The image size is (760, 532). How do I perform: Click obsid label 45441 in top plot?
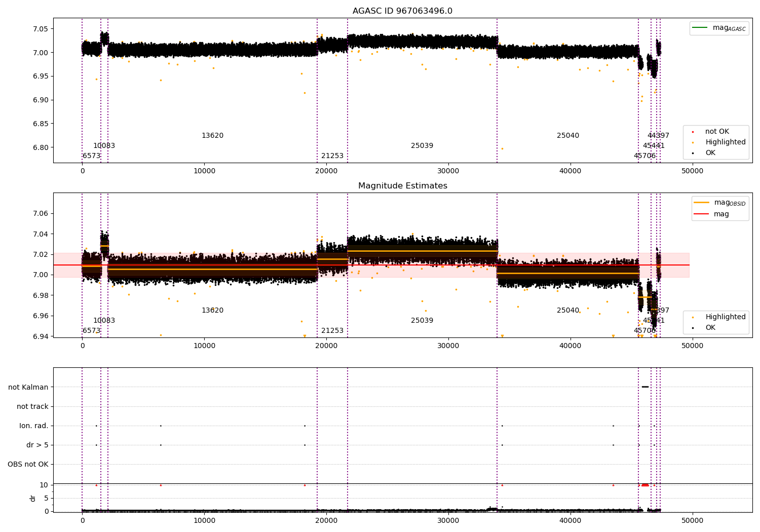(x=654, y=146)
